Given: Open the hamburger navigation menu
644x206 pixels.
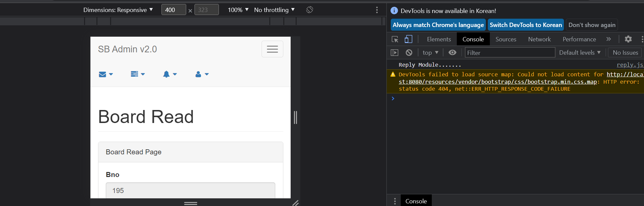Looking at the screenshot, I should point(272,49).
